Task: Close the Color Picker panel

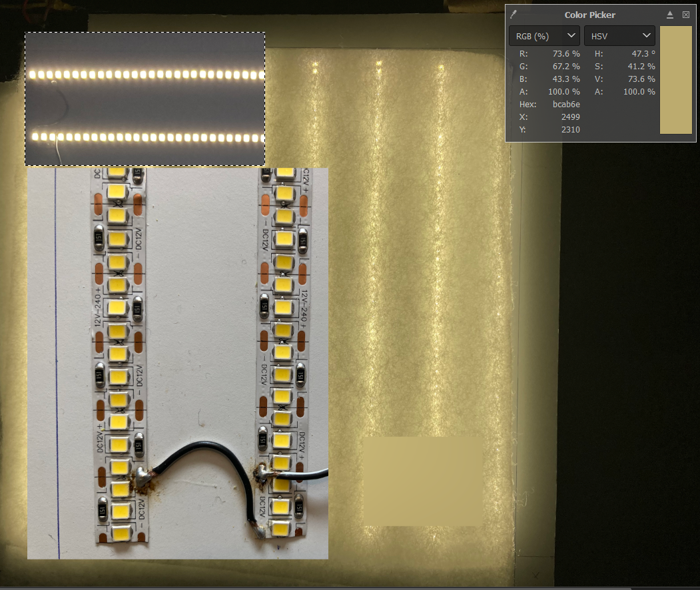Action: click(686, 15)
